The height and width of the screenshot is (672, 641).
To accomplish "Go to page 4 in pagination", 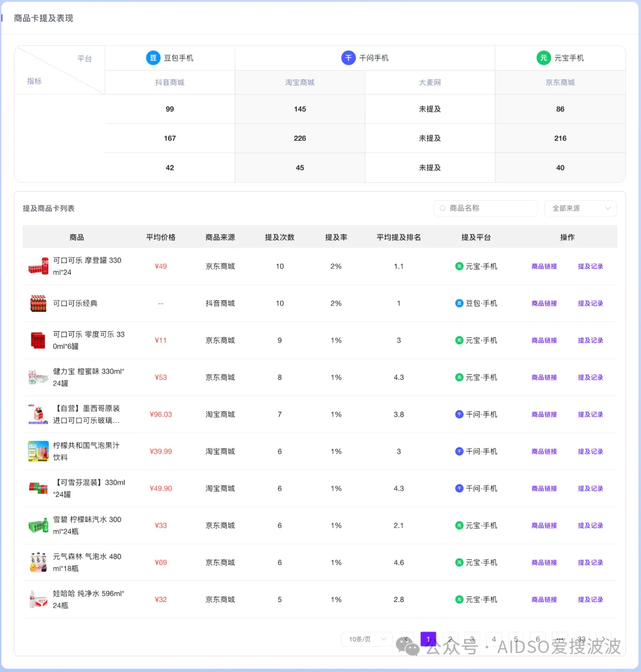I will 494,639.
